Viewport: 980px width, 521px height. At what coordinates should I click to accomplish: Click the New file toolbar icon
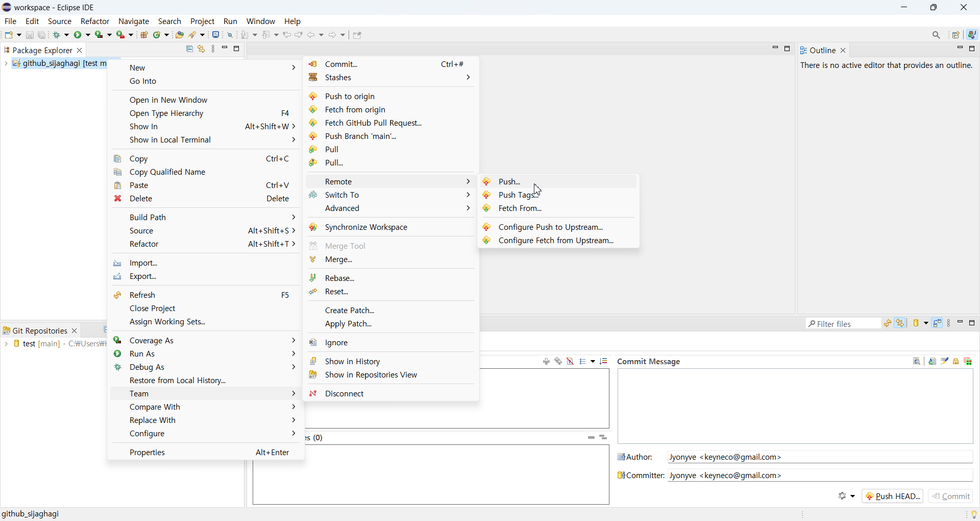pyautogui.click(x=9, y=35)
